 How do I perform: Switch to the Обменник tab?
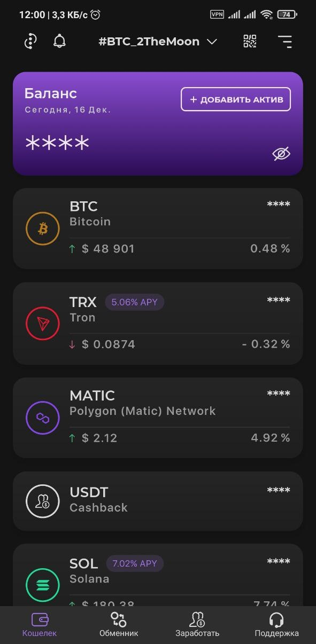pyautogui.click(x=119, y=625)
